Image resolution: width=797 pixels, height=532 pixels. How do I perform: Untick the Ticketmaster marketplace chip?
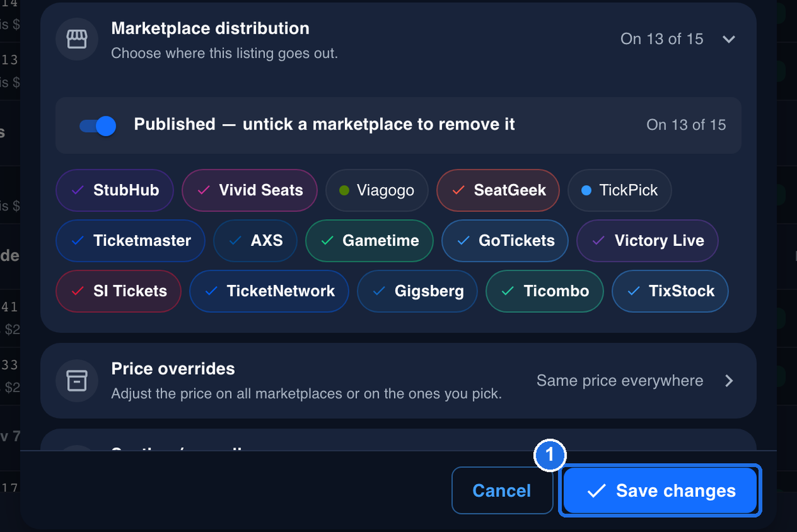(x=130, y=241)
